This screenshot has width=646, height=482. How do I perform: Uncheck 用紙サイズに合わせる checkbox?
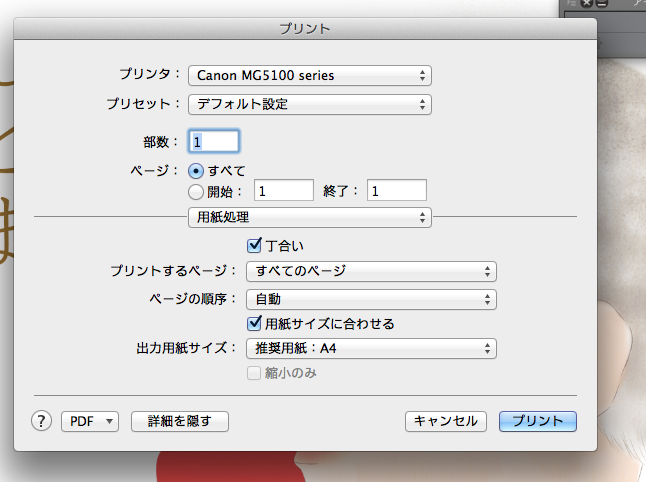click(255, 323)
